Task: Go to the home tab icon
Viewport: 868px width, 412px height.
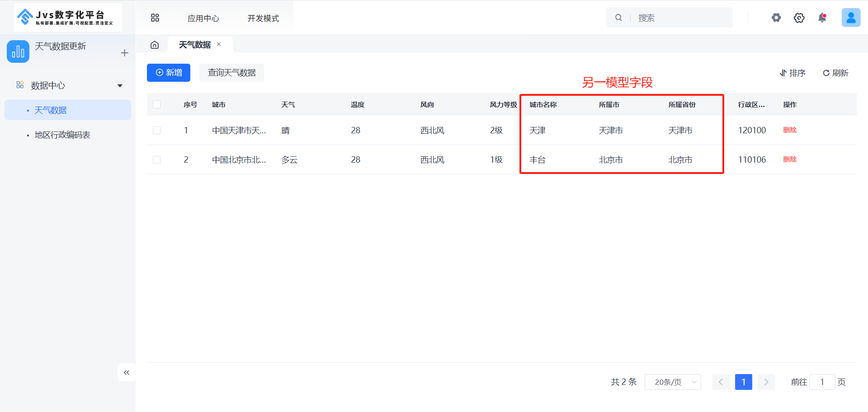Action: [155, 45]
